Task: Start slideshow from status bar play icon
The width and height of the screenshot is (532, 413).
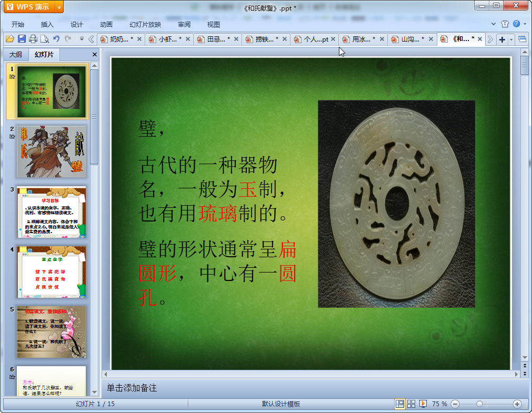Action: click(x=423, y=404)
